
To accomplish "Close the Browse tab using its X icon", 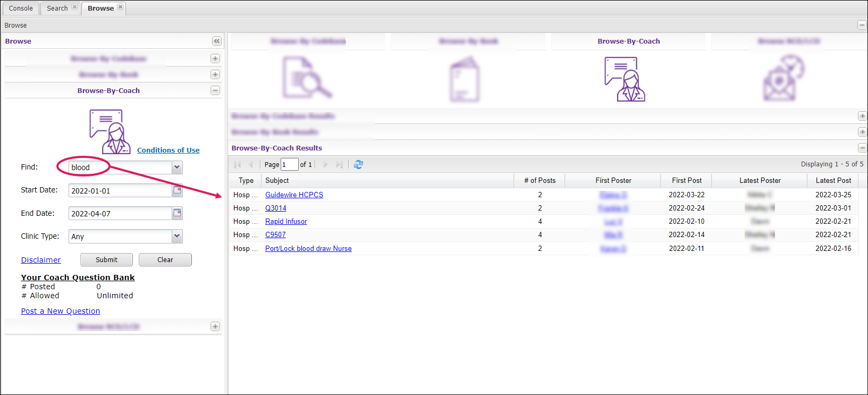I will 121,7.
